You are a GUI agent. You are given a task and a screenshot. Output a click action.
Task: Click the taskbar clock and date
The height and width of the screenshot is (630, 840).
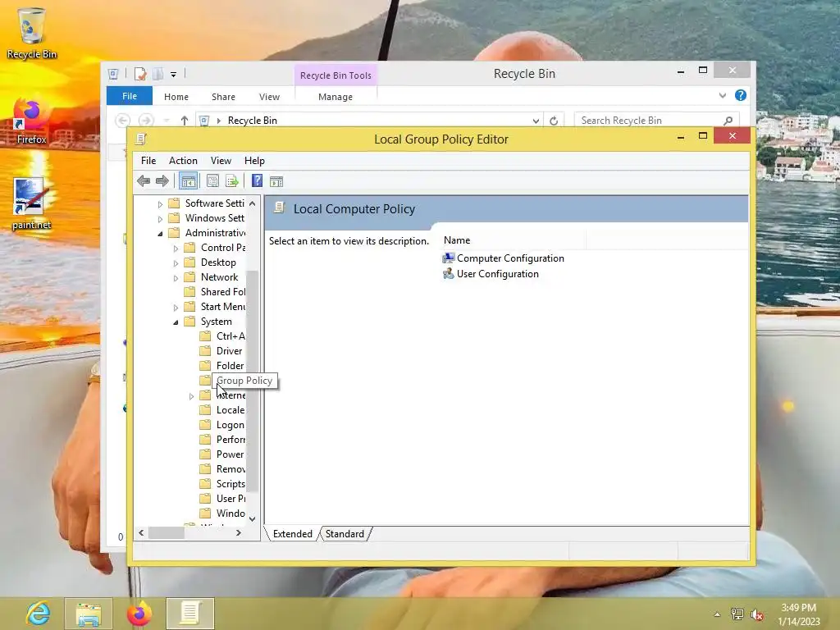point(798,614)
